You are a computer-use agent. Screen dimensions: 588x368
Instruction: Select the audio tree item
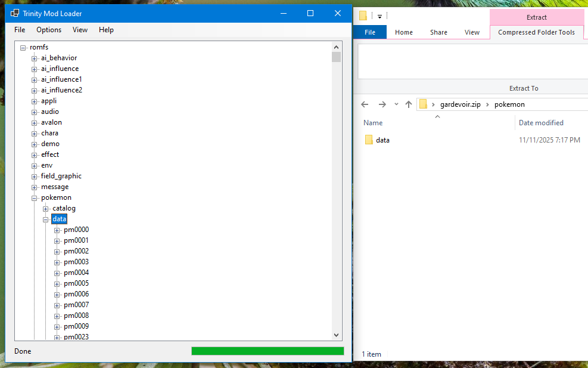click(50, 112)
